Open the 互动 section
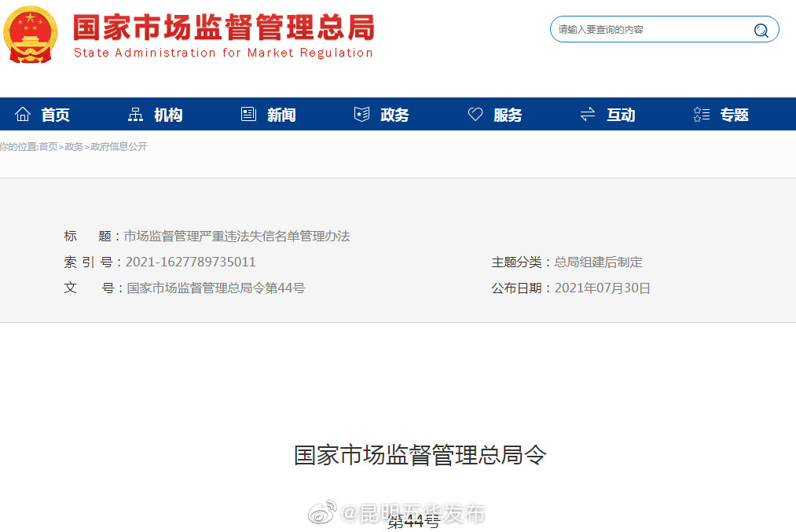This screenshot has width=796, height=532. click(x=621, y=114)
